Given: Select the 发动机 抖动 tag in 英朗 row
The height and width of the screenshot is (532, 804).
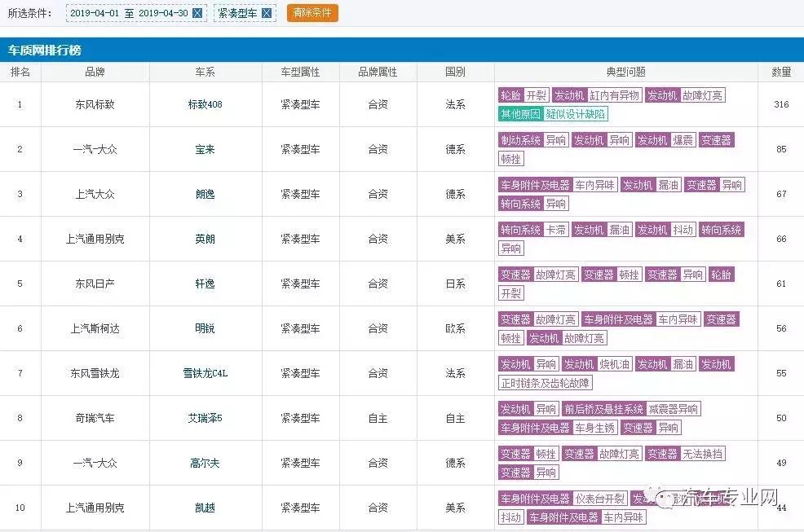Looking at the screenshot, I should [665, 230].
